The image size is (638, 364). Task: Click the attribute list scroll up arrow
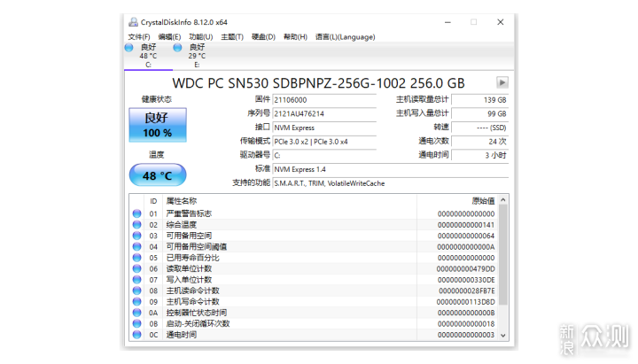(x=503, y=199)
